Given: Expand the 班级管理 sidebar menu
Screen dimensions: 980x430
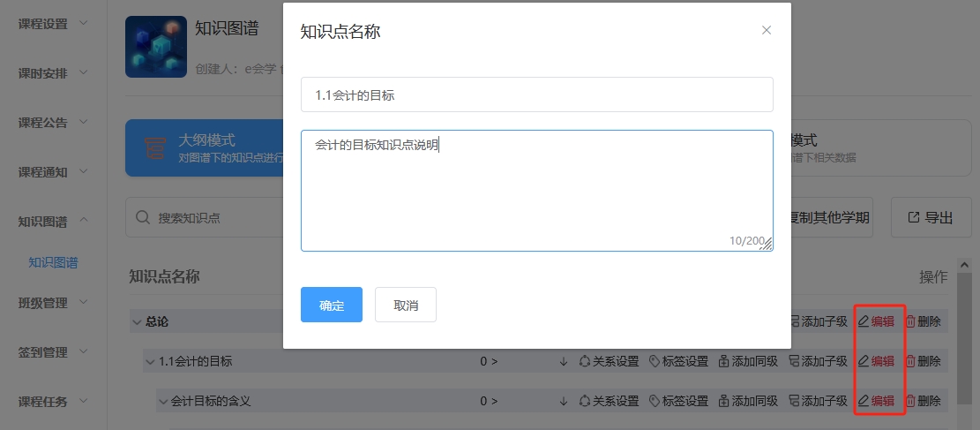Looking at the screenshot, I should point(54,303).
